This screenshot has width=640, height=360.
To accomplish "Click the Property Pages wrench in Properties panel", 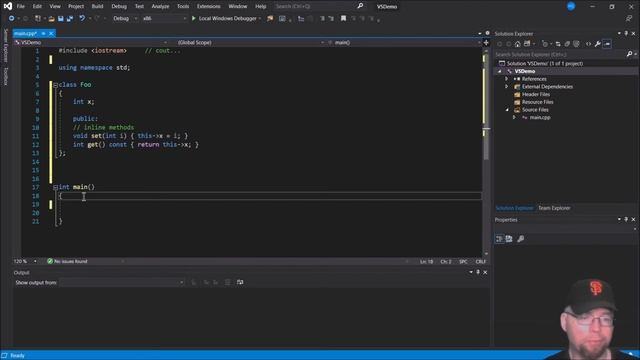I will tap(520, 239).
